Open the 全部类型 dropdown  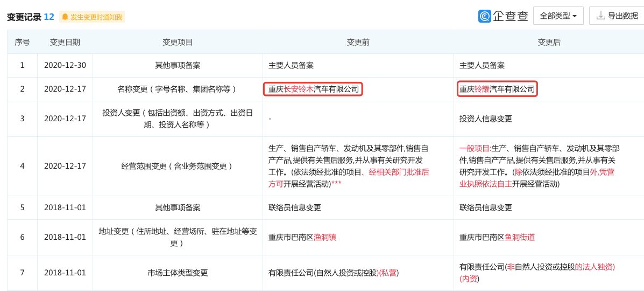tap(558, 16)
